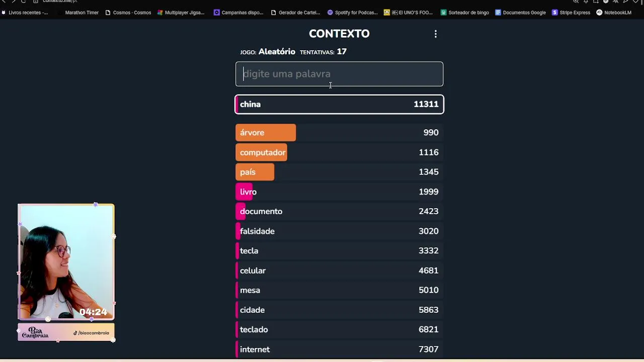The width and height of the screenshot is (644, 362).
Task: Open the Cosmos bookmark
Action: pos(128,13)
